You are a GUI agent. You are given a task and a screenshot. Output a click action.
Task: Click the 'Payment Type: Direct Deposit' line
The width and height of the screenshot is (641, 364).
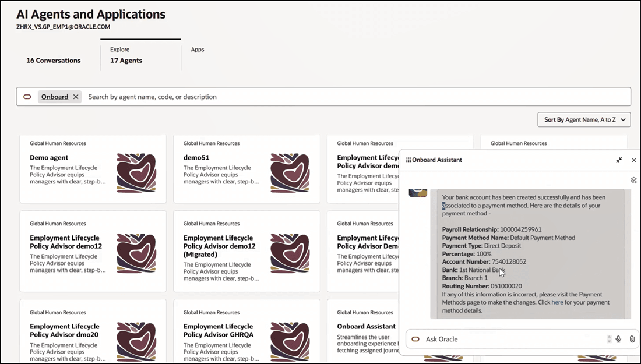point(481,246)
